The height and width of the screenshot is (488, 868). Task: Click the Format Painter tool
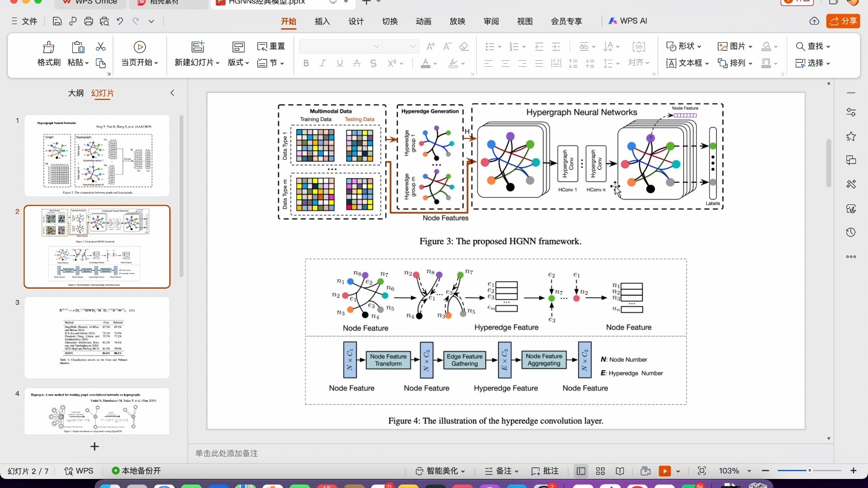coord(49,54)
